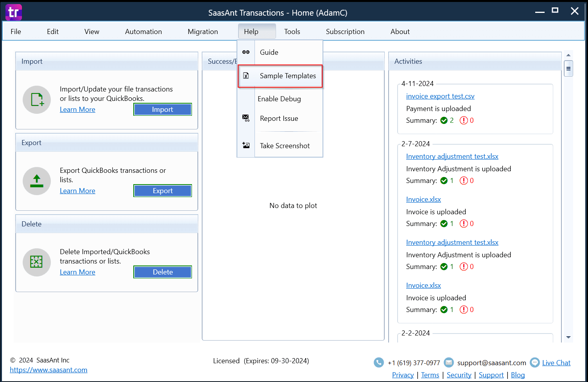This screenshot has height=382, width=588.
Task: Click 'Payment is uploaded' text
Action: click(x=438, y=109)
